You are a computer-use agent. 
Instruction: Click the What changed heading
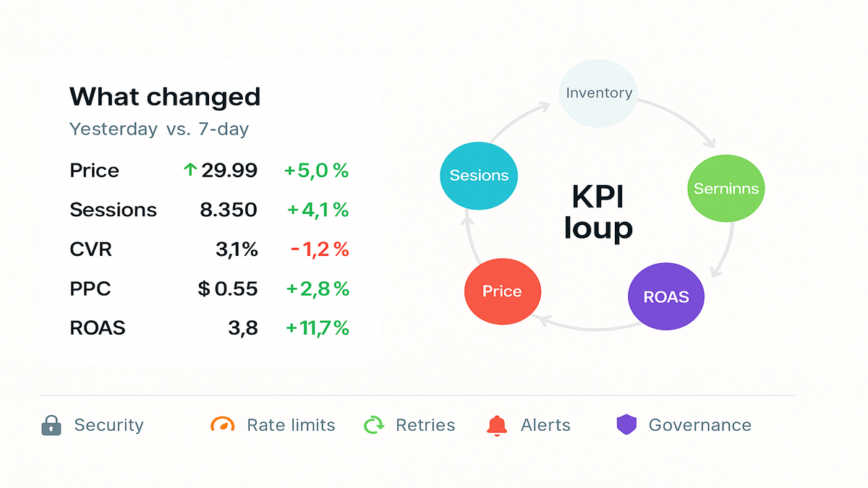[x=165, y=96]
